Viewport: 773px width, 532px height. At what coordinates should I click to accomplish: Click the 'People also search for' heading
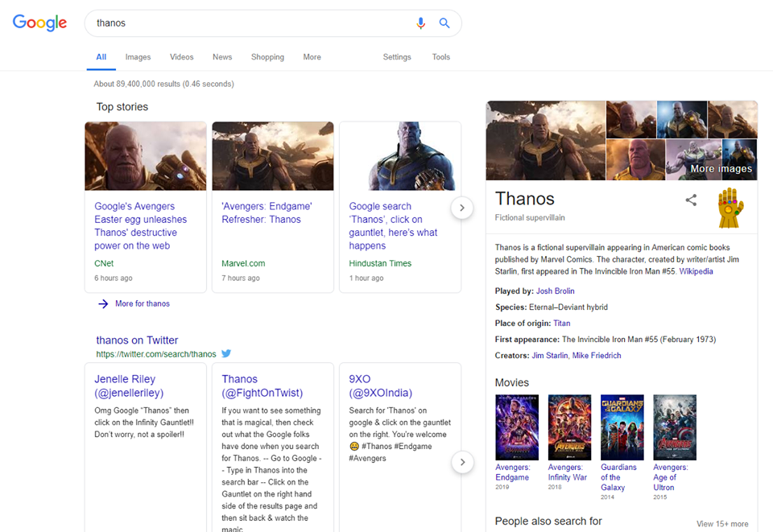(x=548, y=522)
